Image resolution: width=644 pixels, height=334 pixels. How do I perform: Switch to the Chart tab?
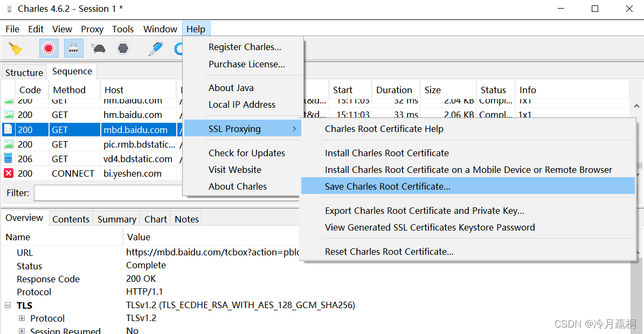156,219
